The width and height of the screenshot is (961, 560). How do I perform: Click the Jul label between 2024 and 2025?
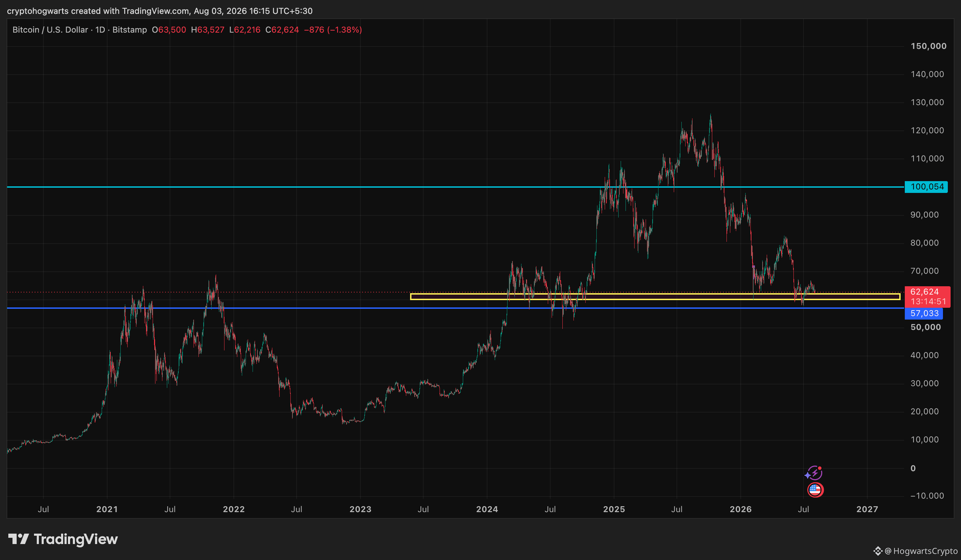[550, 509]
